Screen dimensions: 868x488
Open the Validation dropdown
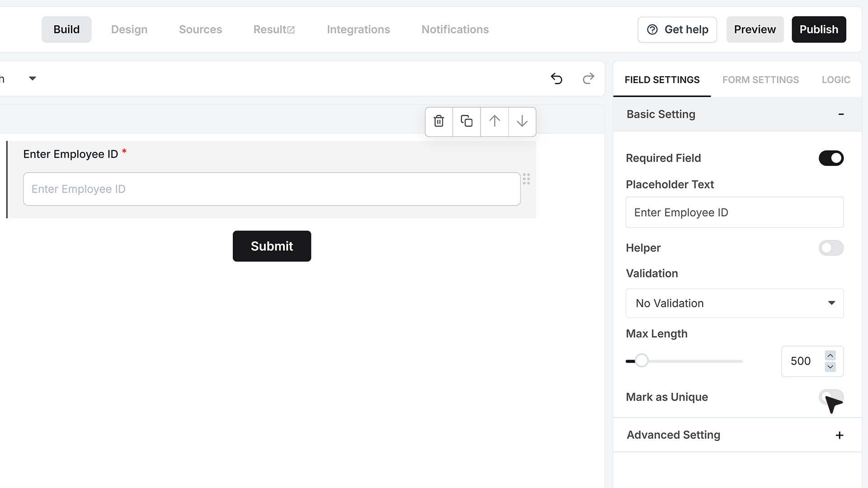(x=735, y=303)
